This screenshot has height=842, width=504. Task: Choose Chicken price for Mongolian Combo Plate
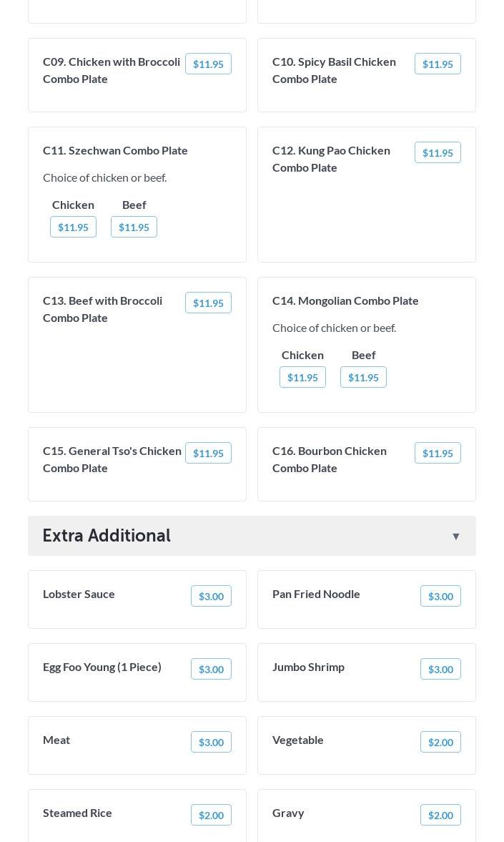click(302, 378)
